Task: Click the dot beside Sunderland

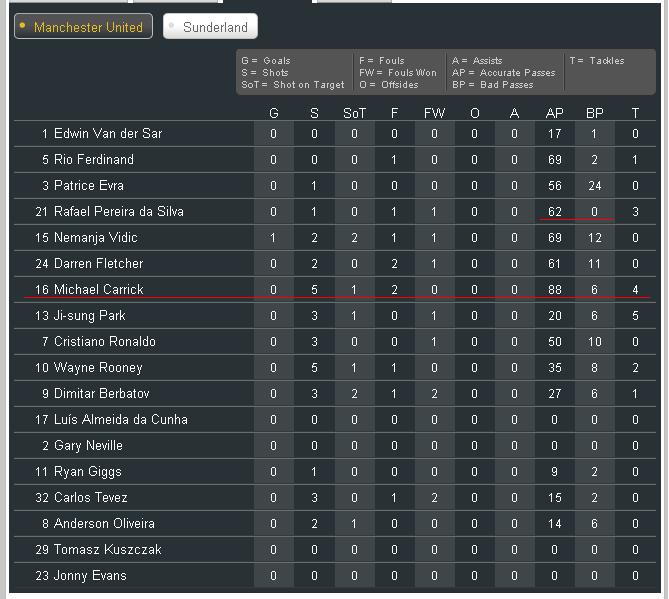Action: tap(172, 26)
